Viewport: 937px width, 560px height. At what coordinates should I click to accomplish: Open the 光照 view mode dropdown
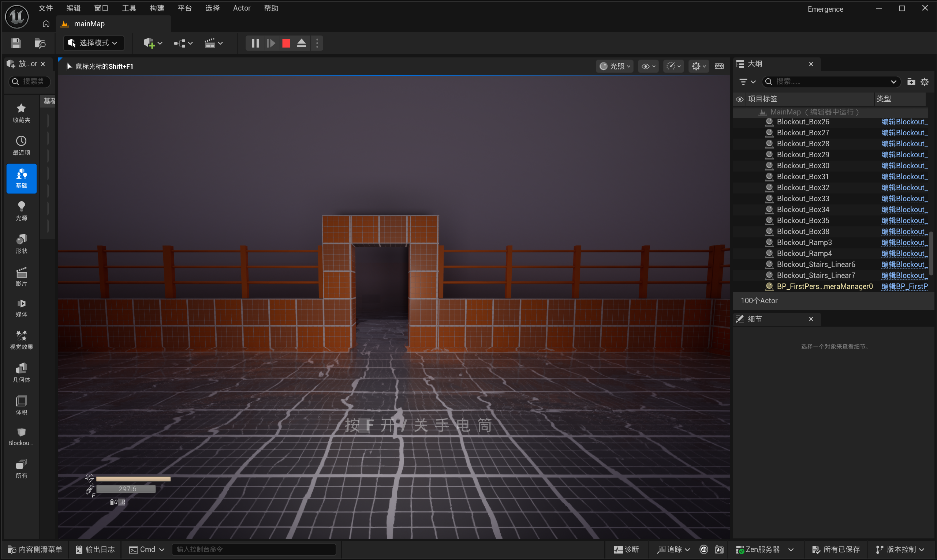pos(615,67)
